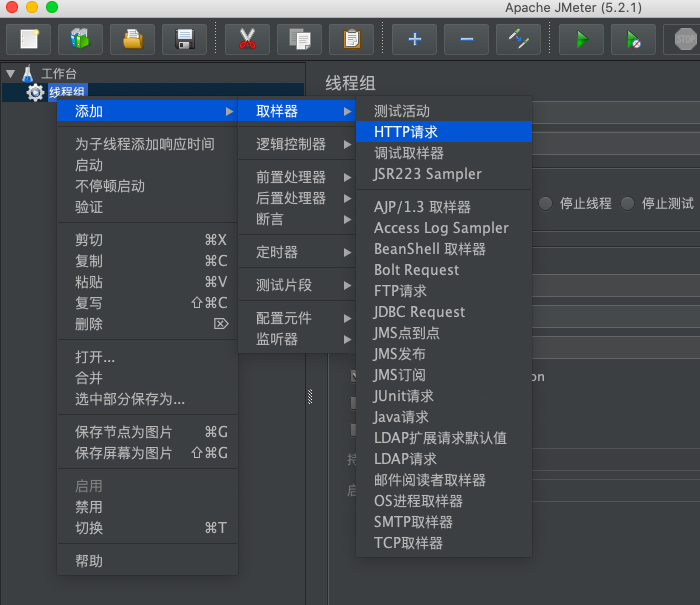
Task: Select Java请求 entry
Action: [x=444, y=417]
